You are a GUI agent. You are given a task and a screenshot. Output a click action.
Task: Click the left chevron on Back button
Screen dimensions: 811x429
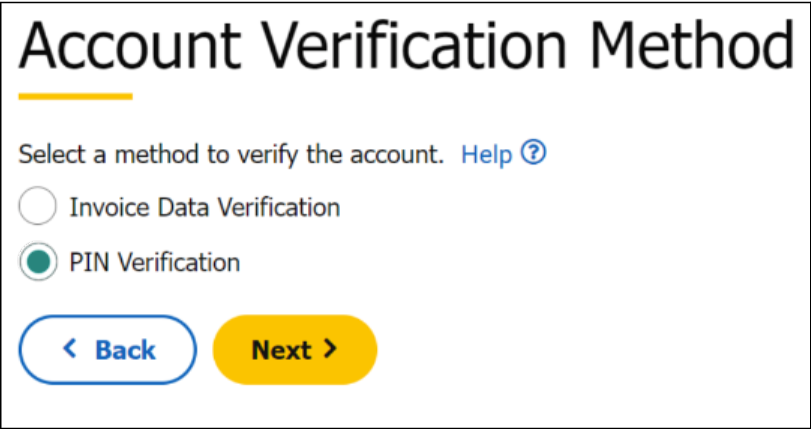69,349
